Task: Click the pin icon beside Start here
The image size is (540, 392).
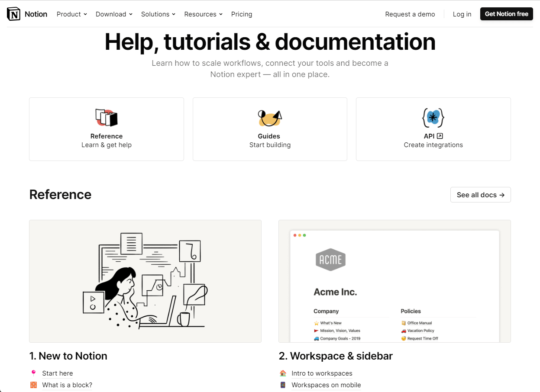Action: pos(33,373)
